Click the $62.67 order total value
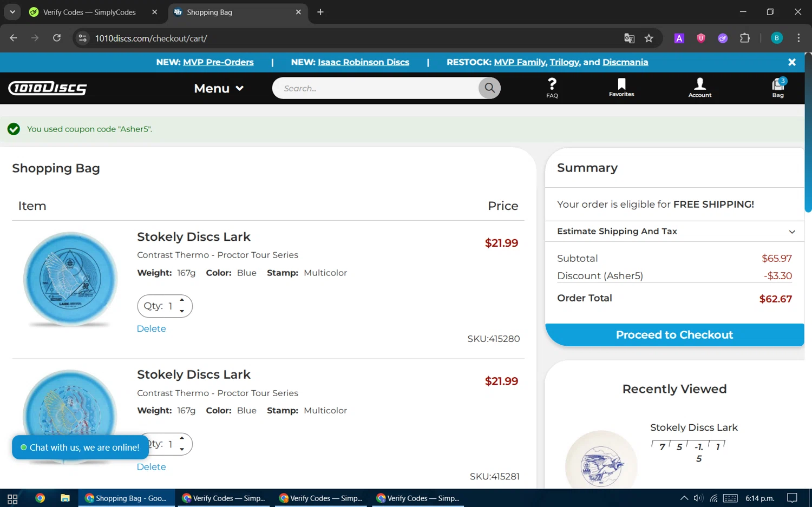Viewport: 812px width, 507px height. (776, 299)
